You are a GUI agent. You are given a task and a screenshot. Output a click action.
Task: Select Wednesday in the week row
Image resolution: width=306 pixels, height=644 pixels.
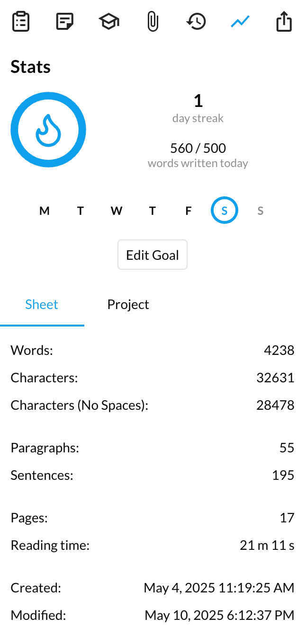coord(117,211)
